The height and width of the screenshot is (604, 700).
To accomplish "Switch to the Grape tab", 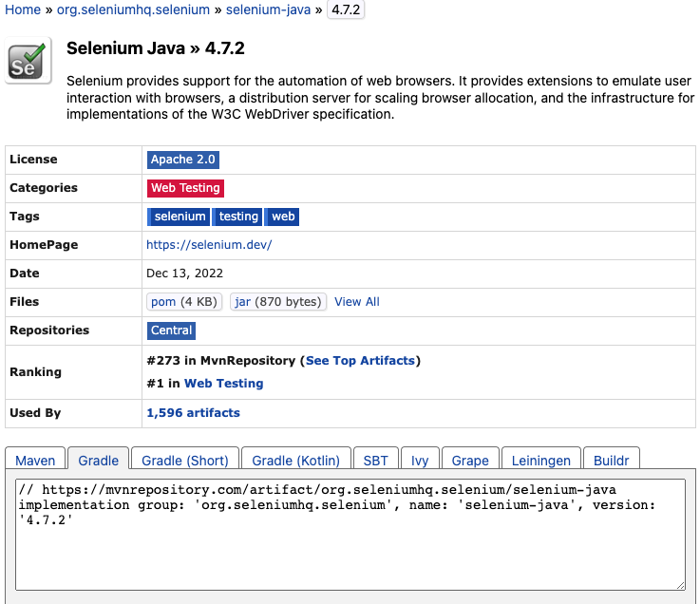I will (470, 460).
